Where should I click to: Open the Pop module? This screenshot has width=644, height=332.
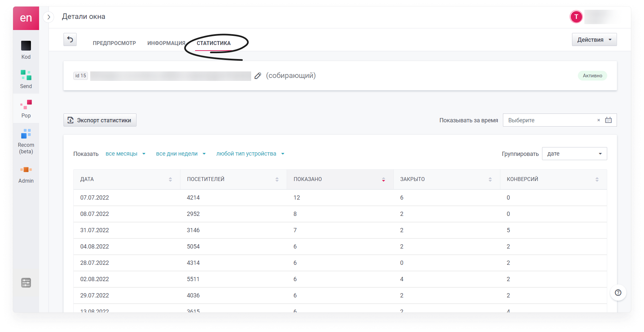(x=26, y=109)
